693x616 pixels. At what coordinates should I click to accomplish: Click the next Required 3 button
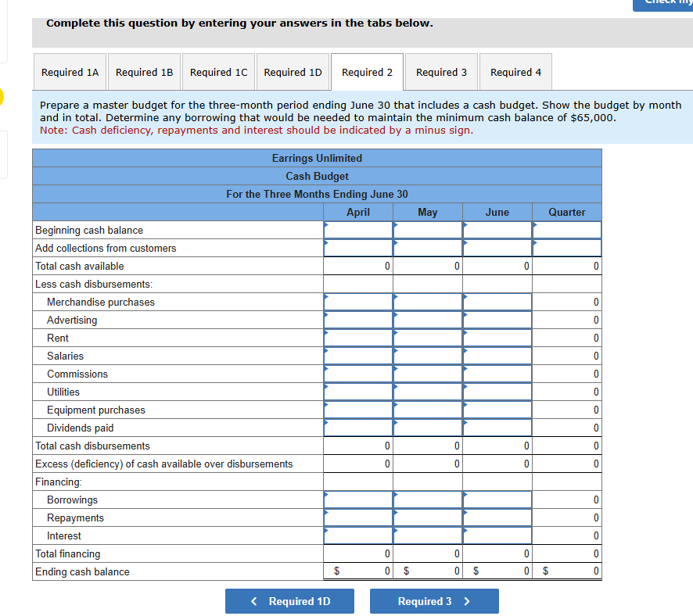click(434, 601)
